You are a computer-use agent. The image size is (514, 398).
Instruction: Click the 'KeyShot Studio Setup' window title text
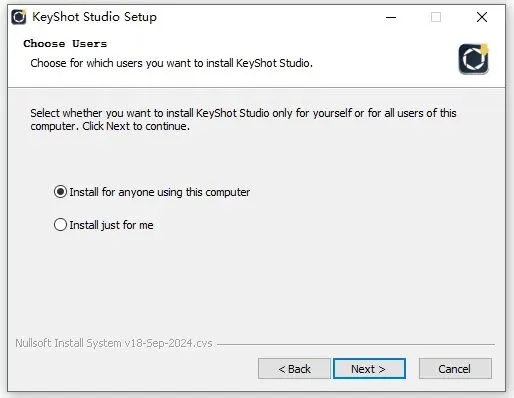click(x=94, y=17)
